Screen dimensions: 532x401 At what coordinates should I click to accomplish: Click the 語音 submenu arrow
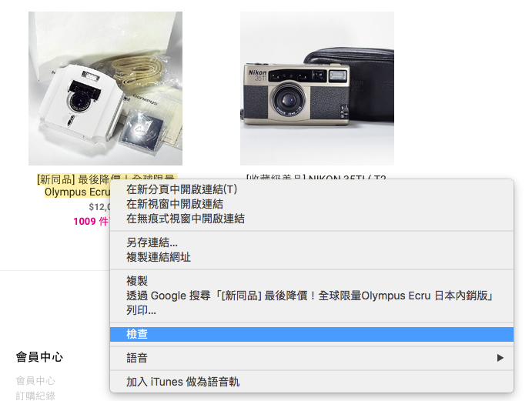pos(500,358)
